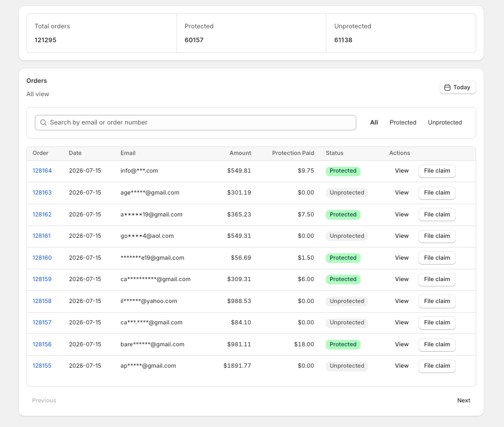
Task: File claim for order 128160
Action: [x=437, y=258]
